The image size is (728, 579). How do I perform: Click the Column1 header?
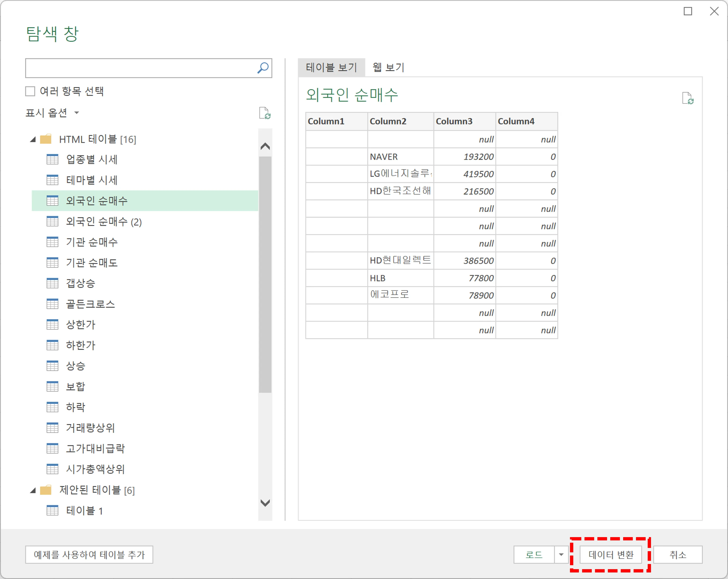click(x=337, y=121)
